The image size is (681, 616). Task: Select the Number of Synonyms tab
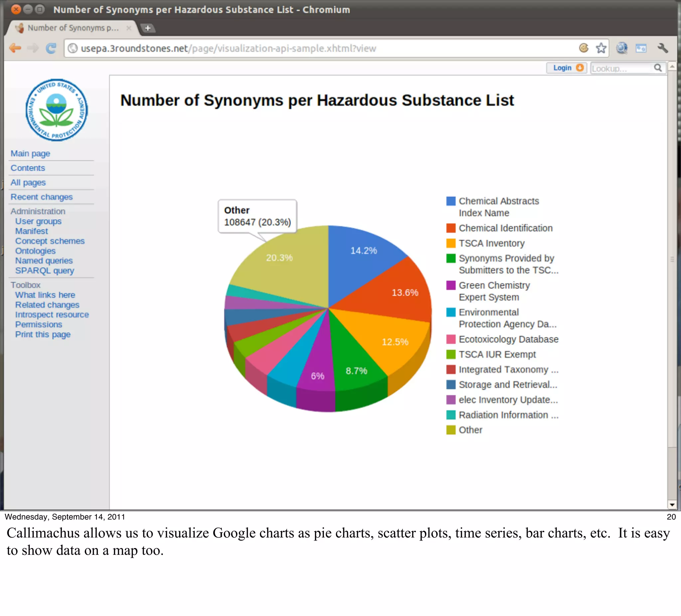(x=72, y=28)
